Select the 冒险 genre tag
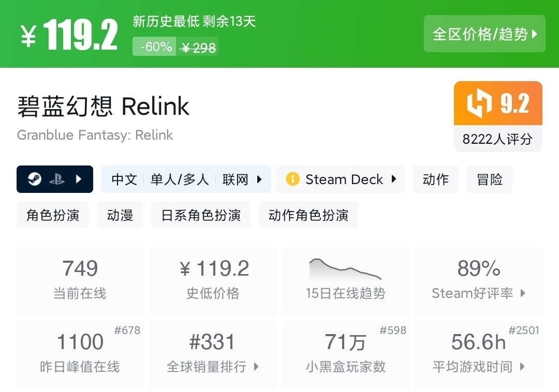This screenshot has height=392, width=559. pyautogui.click(x=489, y=179)
